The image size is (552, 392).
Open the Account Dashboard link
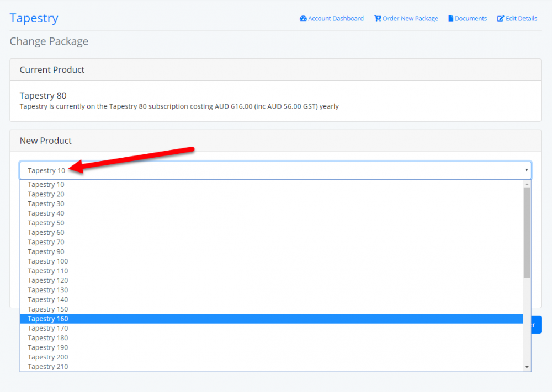coord(332,19)
